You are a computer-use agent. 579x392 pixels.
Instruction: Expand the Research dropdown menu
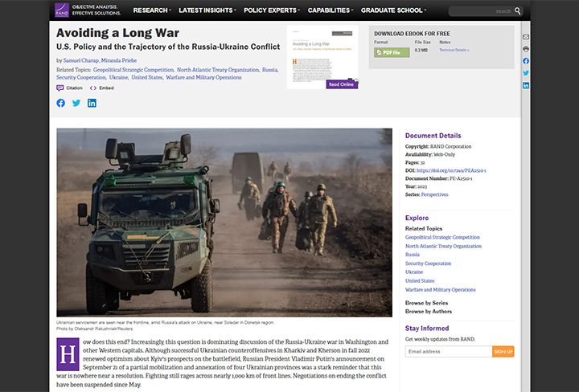[152, 10]
